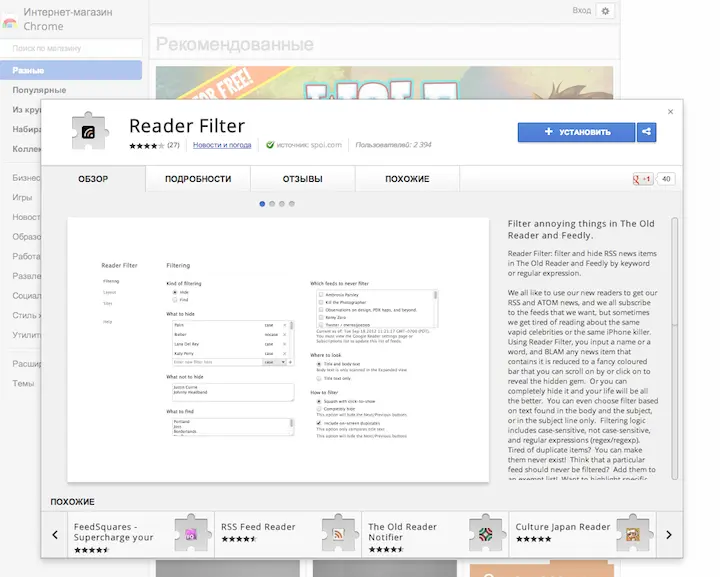
Task: Click the source spoi.com text
Action: tap(309, 145)
